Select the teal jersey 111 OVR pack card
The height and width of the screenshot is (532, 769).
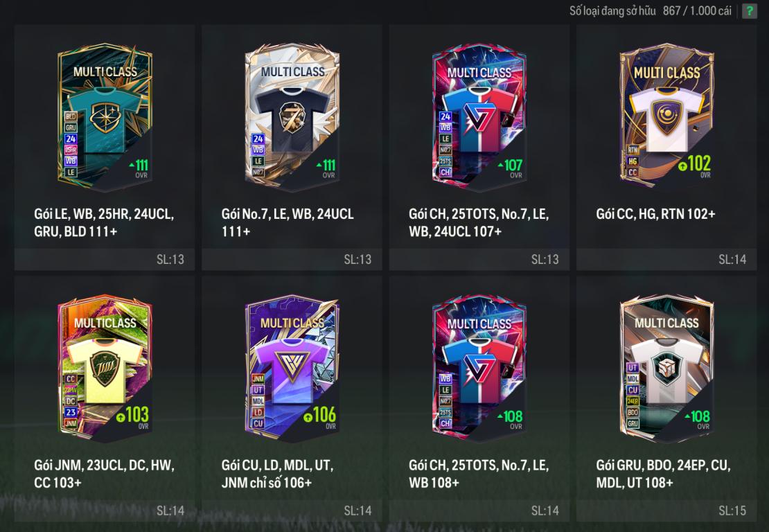pos(105,116)
